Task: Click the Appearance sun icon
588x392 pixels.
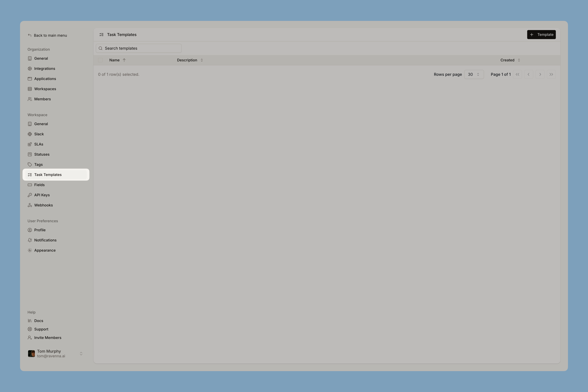Action: 30,250
